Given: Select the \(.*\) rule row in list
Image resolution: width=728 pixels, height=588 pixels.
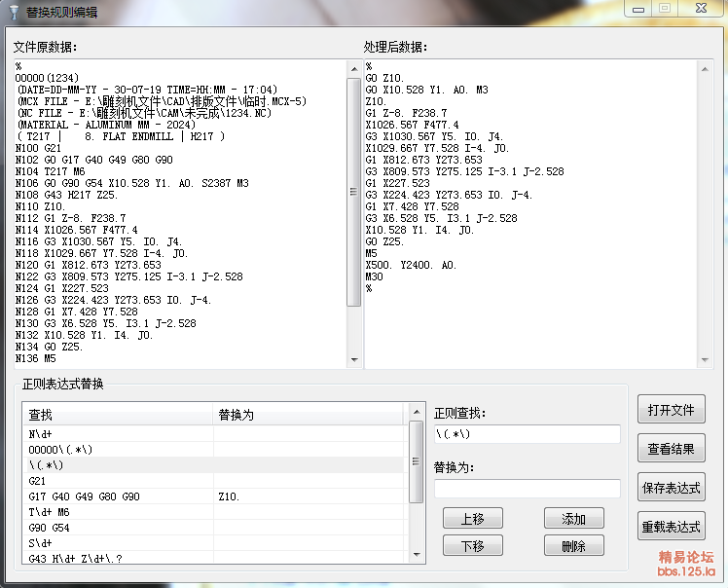Looking at the screenshot, I should pos(215,465).
